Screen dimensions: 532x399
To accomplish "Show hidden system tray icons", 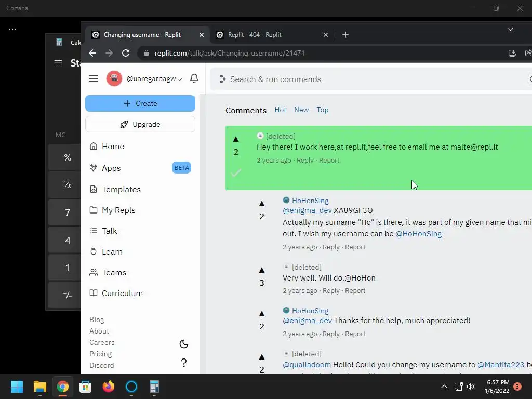I will (444, 387).
